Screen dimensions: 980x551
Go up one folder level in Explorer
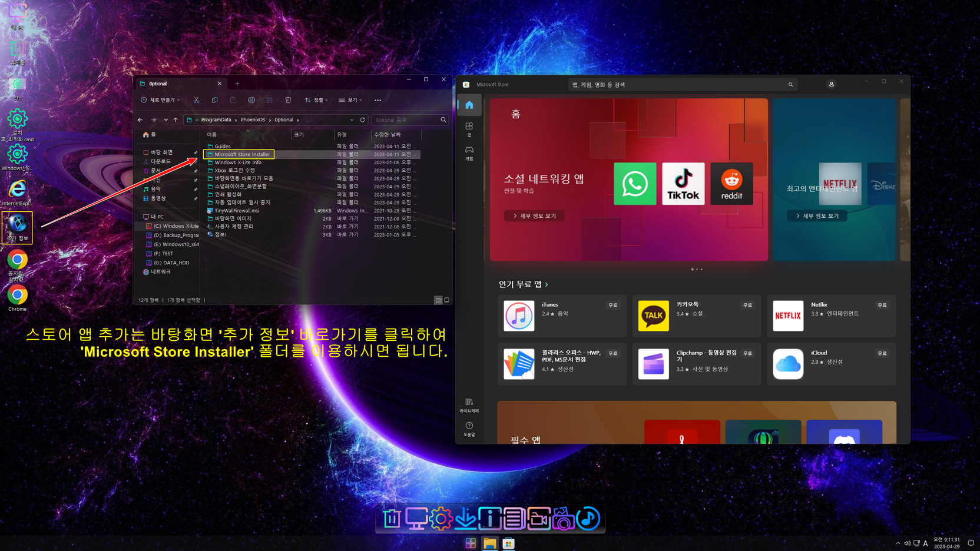176,120
